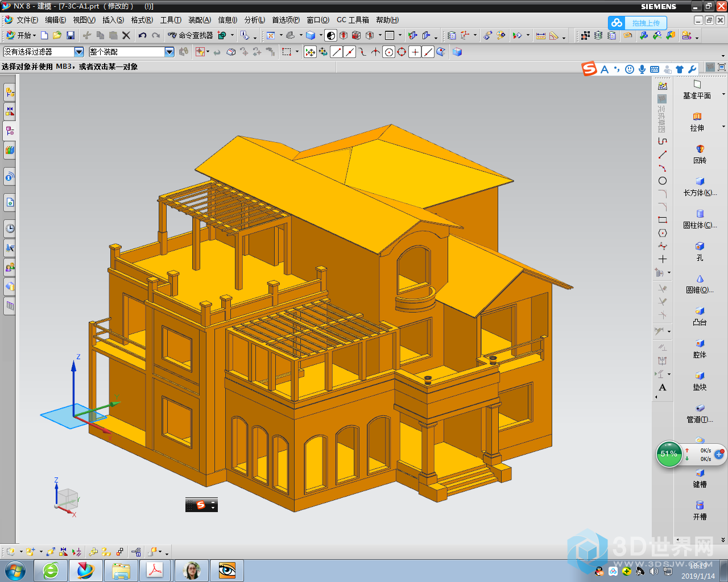Image resolution: width=728 pixels, height=582 pixels.
Task: Click the Open folder icon
Action: [57, 35]
